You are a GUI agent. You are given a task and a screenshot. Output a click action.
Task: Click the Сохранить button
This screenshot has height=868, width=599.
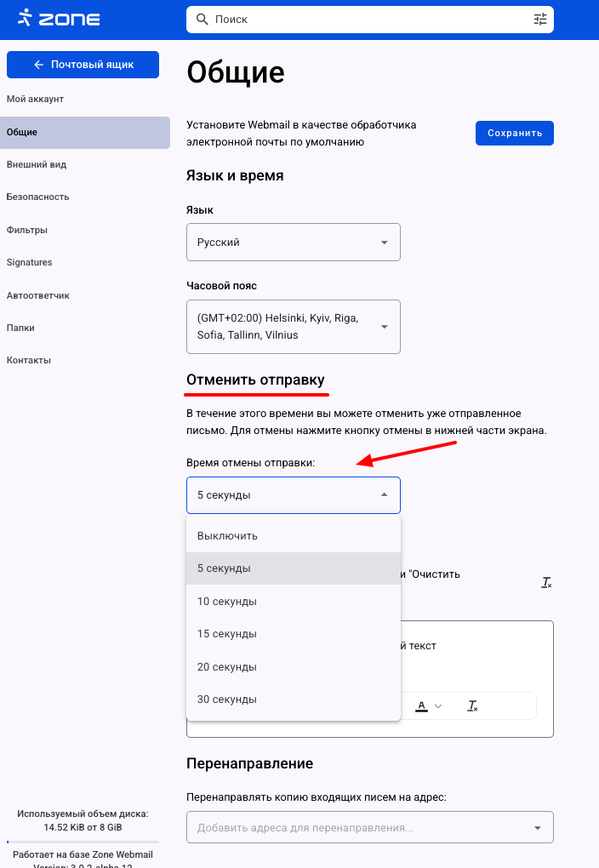click(x=514, y=133)
